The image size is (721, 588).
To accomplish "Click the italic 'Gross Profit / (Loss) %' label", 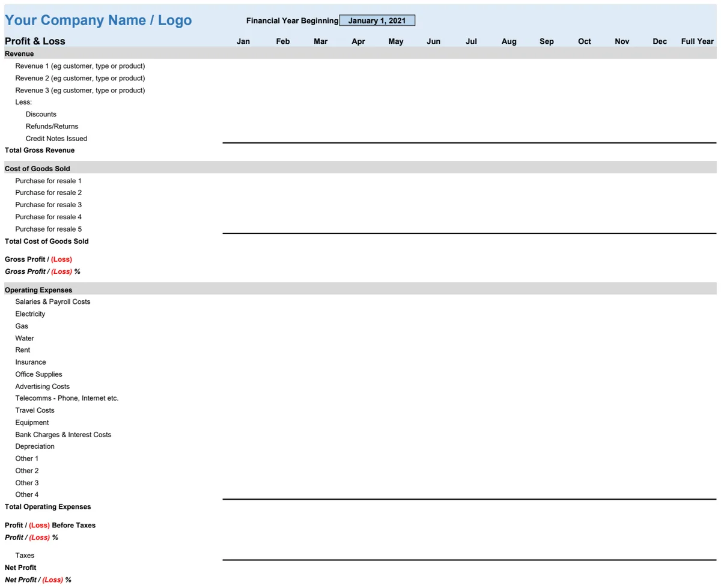I will coord(43,271).
